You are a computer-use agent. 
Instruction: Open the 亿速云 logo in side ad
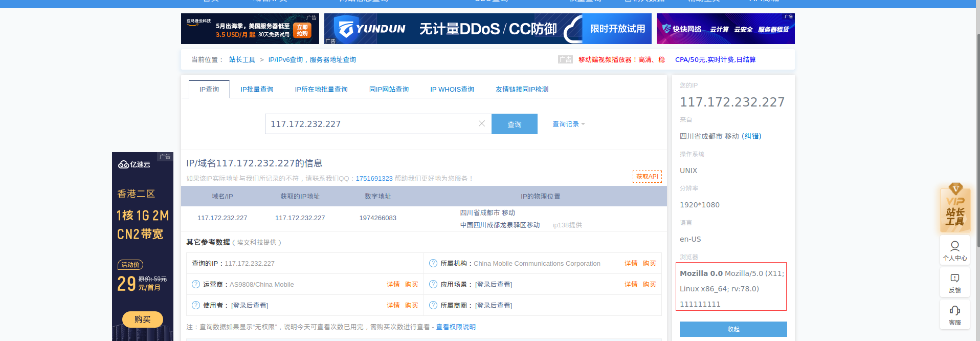tap(135, 164)
